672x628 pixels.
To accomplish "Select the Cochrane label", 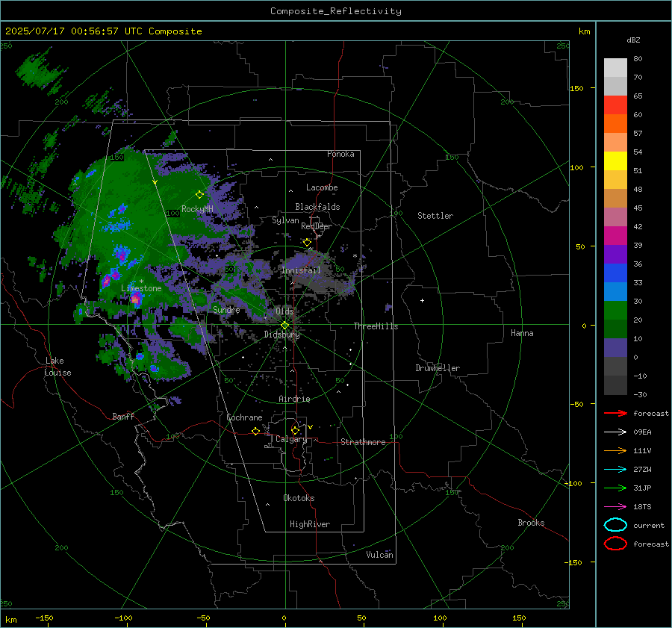I will [244, 417].
